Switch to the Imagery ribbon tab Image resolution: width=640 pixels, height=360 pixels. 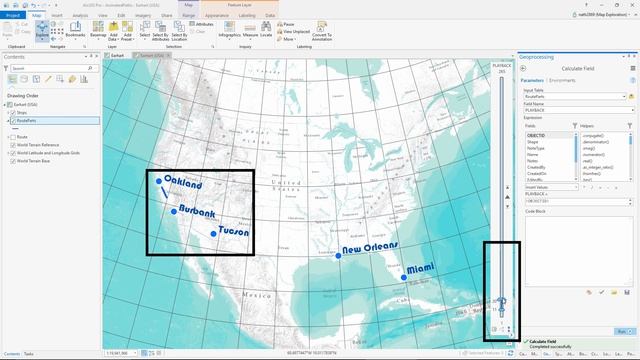coord(143,16)
